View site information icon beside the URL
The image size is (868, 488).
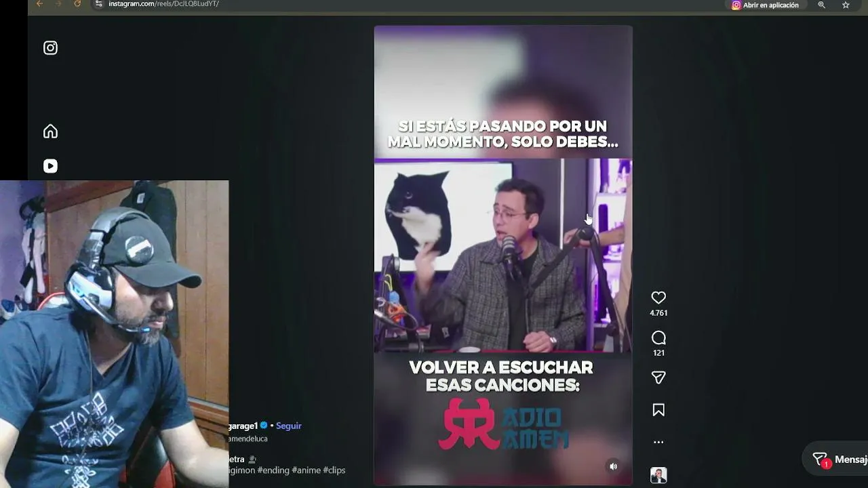tap(98, 4)
